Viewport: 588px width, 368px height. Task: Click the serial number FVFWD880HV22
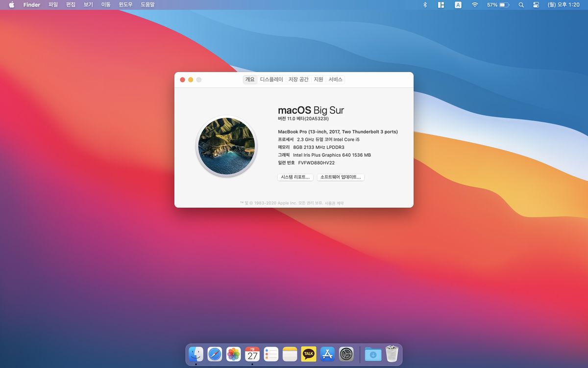click(x=317, y=162)
